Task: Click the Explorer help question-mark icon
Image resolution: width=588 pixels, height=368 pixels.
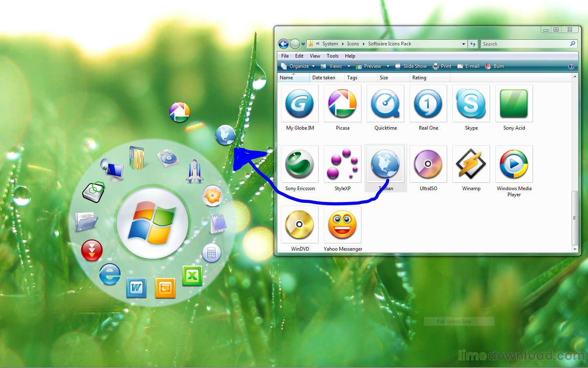Action: [x=571, y=66]
